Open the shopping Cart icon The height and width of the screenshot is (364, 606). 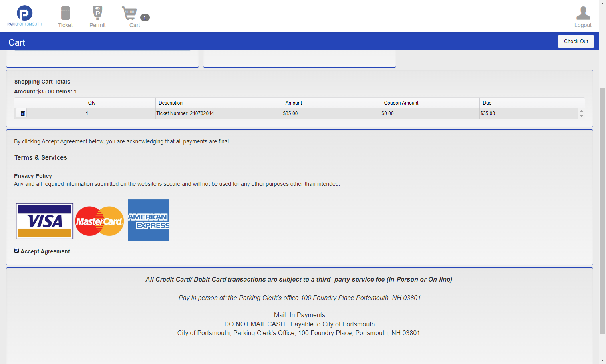pos(130,13)
